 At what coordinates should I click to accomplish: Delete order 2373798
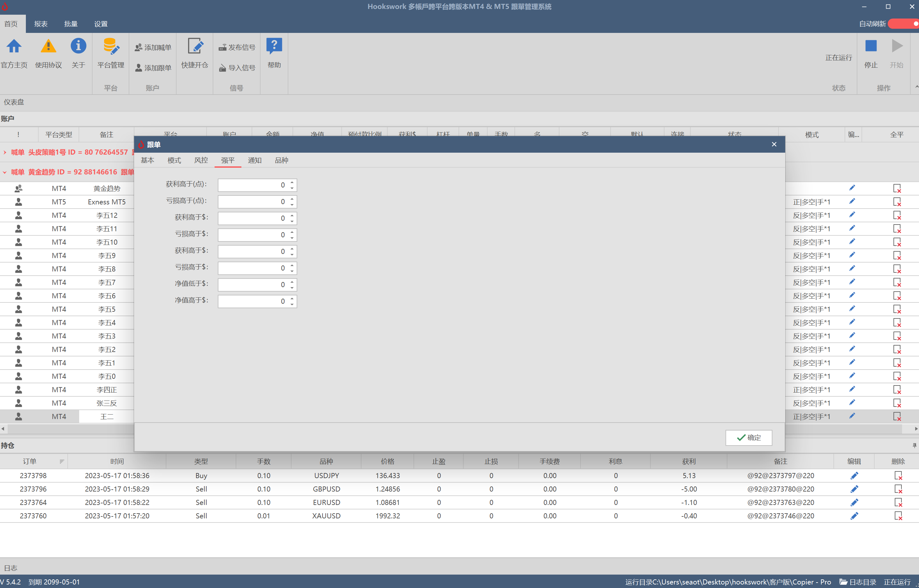pos(898,475)
